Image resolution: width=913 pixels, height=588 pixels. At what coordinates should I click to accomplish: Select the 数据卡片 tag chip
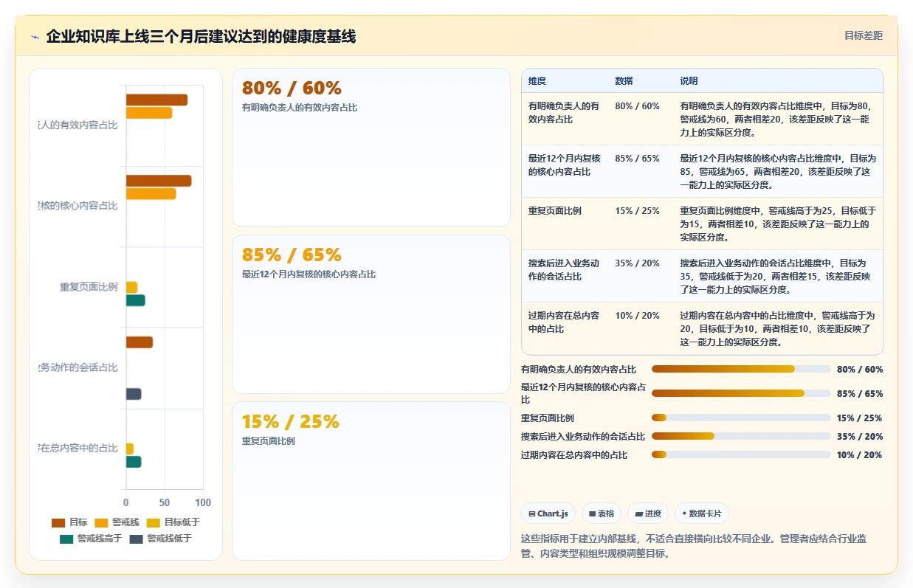[x=701, y=513]
